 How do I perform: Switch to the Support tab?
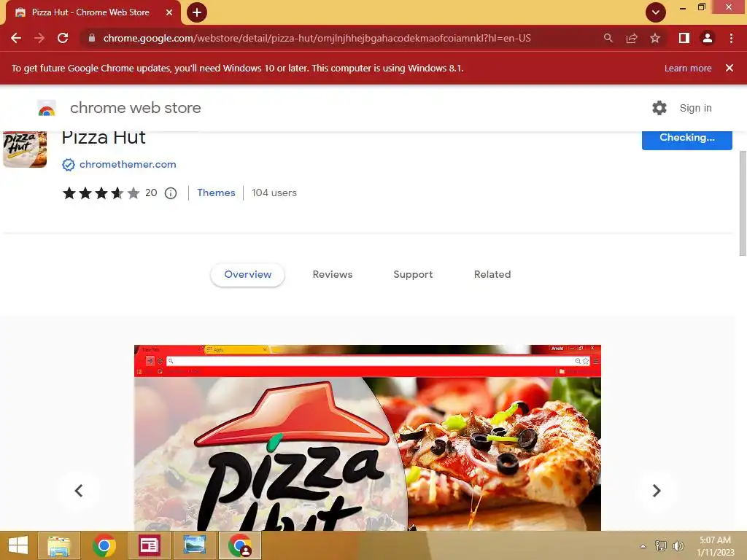(413, 275)
